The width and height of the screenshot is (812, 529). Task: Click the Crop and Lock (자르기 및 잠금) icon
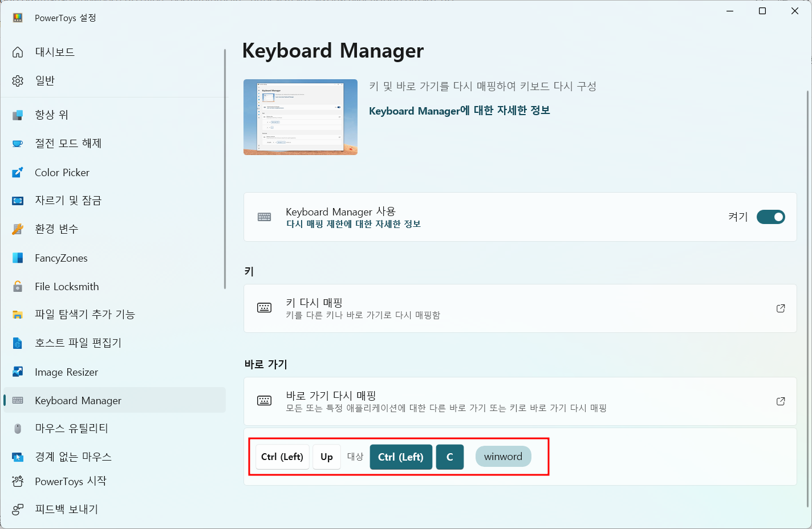pos(18,201)
